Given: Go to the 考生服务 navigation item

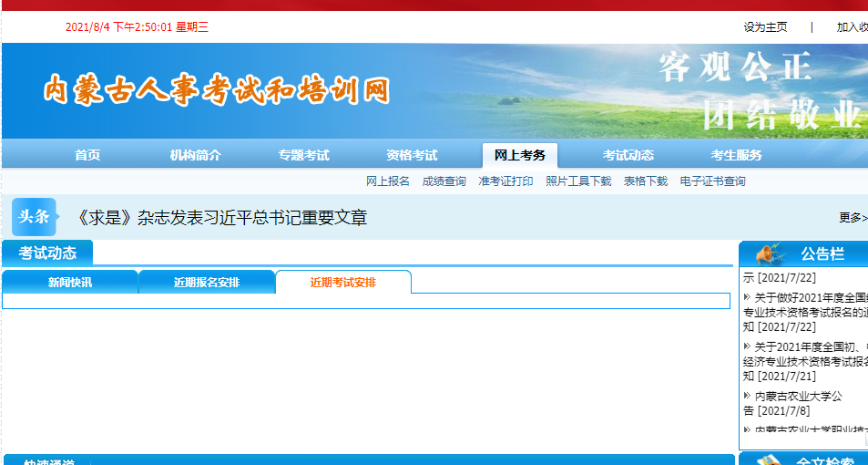Looking at the screenshot, I should tap(736, 155).
